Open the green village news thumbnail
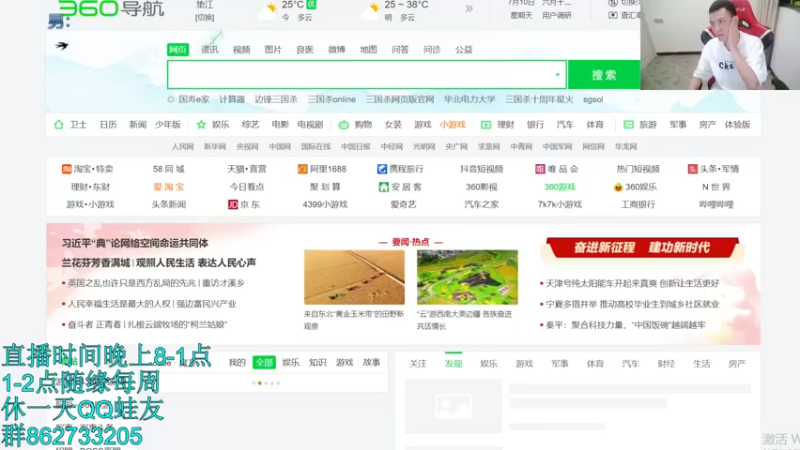800x450 pixels. (x=467, y=277)
